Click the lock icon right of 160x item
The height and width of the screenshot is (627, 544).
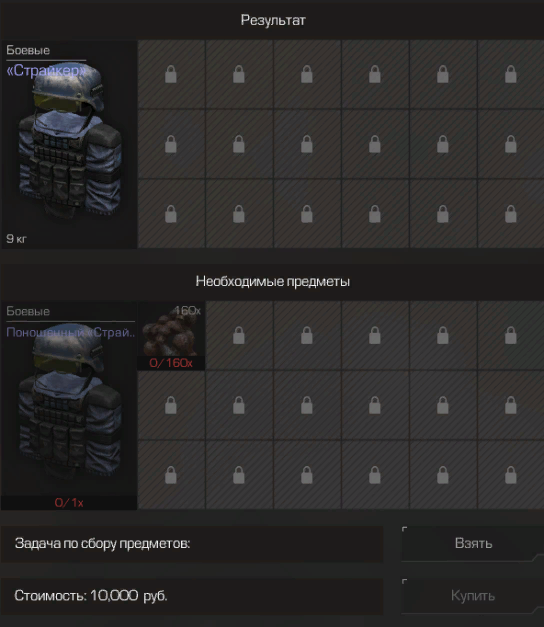point(239,335)
